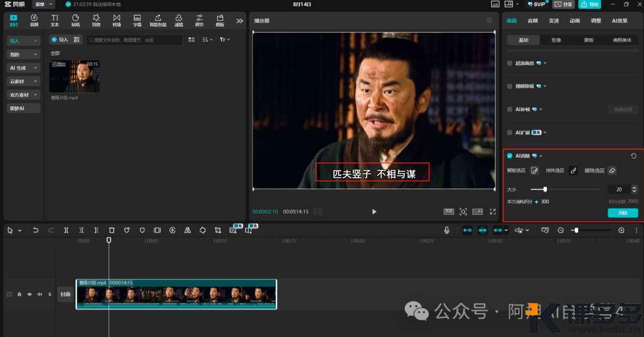644x337 pixels.
Task: Click the delete icon in timeline toolbar
Action: tap(112, 230)
